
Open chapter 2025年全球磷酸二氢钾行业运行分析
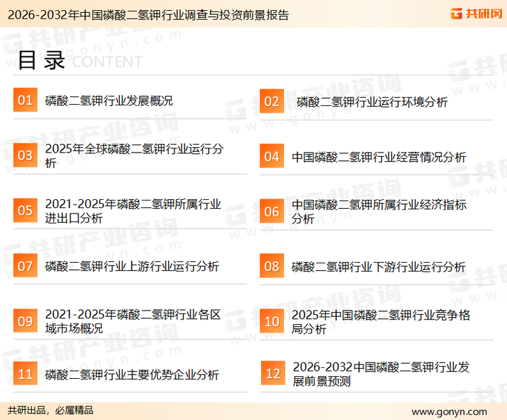pyautogui.click(x=135, y=156)
